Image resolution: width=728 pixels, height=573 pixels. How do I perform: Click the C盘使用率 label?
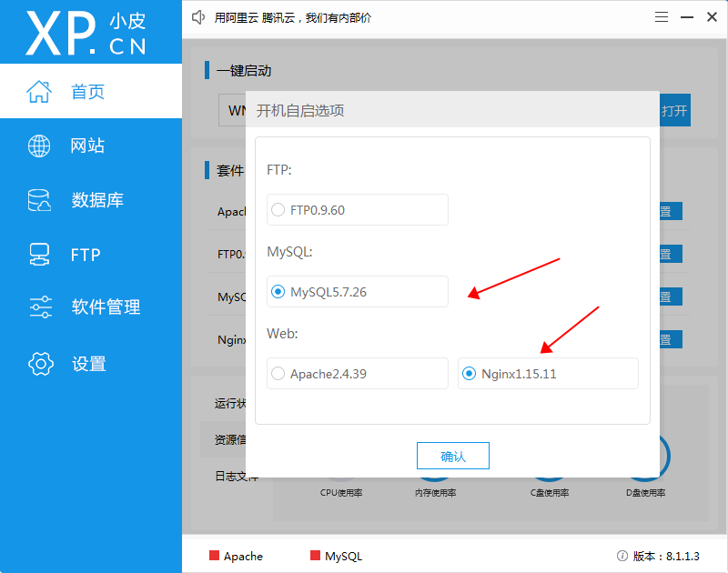point(550,493)
